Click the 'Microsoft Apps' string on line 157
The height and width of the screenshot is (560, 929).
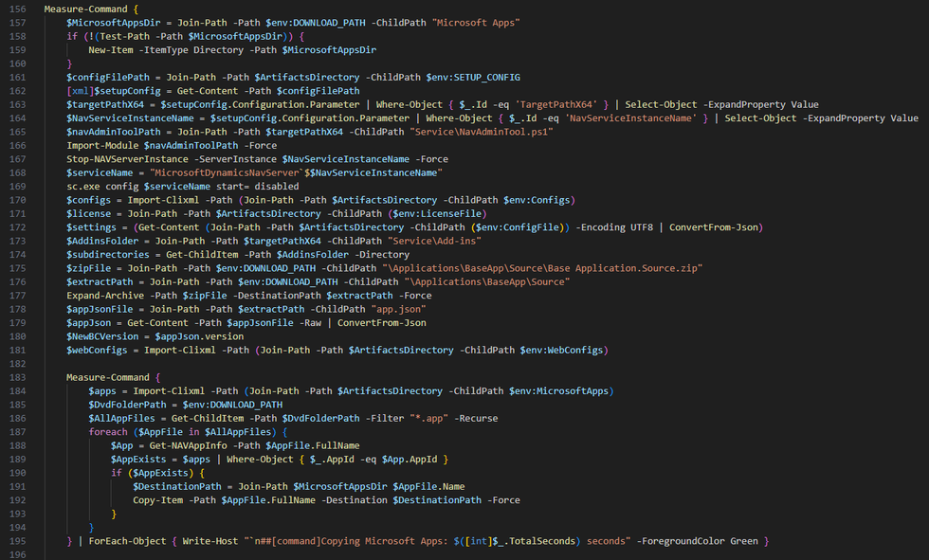(x=476, y=23)
